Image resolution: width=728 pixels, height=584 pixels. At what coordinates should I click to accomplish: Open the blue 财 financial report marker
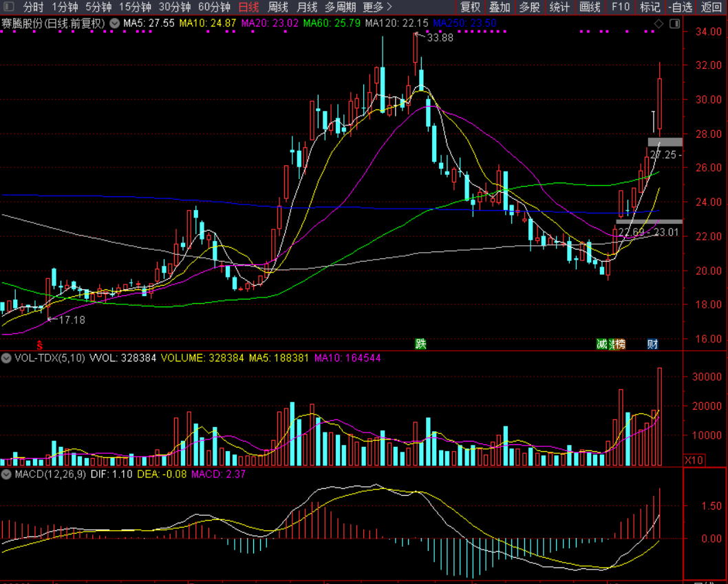click(652, 344)
